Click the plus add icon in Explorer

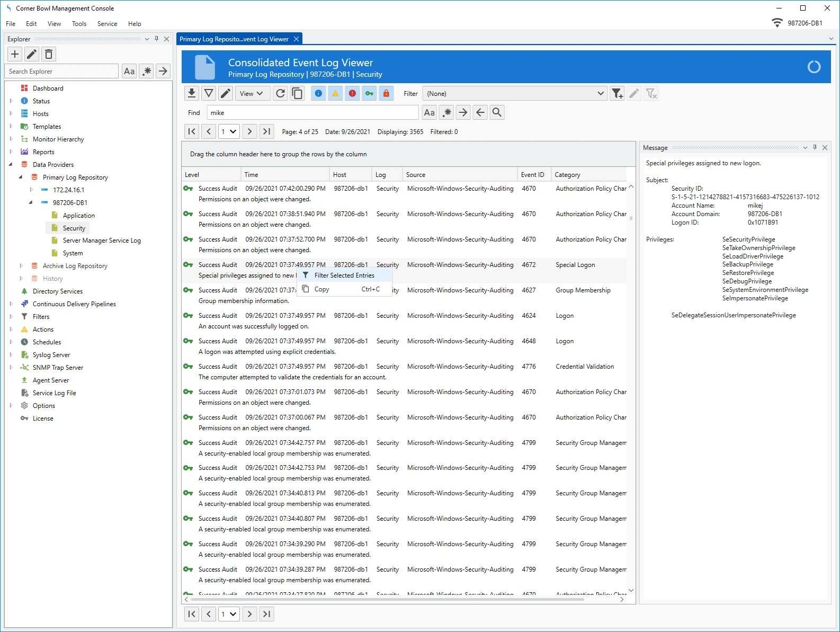15,54
